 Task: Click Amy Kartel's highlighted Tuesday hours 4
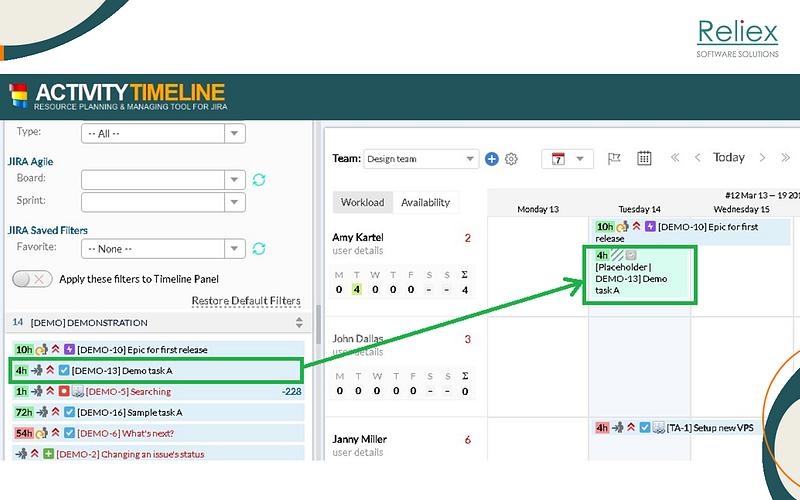click(357, 289)
